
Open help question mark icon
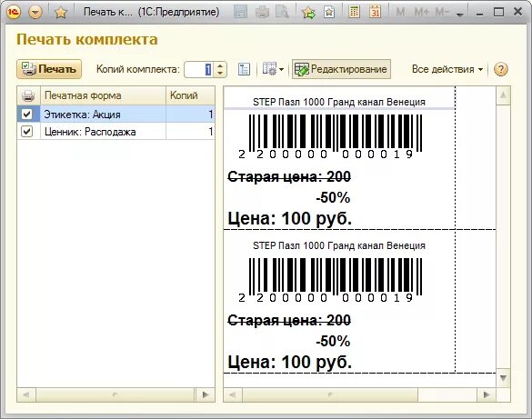coord(501,69)
